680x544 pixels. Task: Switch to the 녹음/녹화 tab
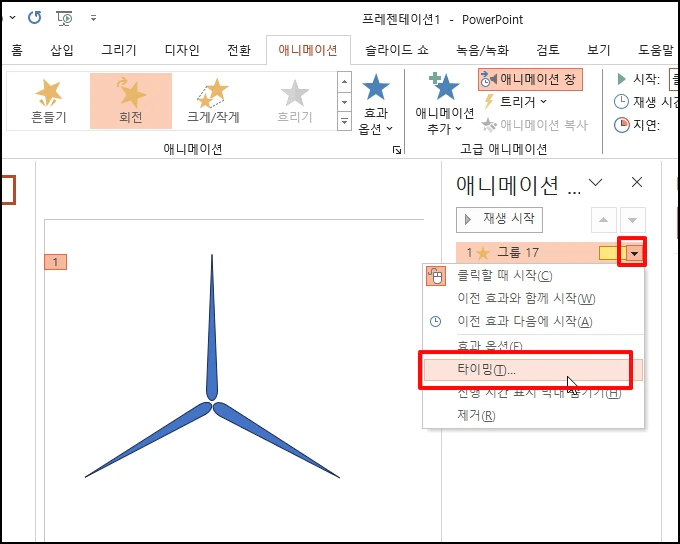point(482,50)
